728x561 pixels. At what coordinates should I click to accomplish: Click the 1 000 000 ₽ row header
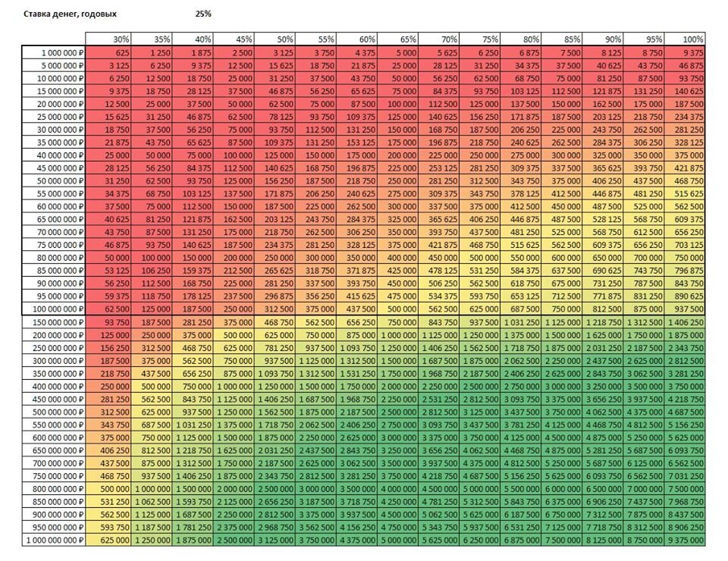coord(53,53)
